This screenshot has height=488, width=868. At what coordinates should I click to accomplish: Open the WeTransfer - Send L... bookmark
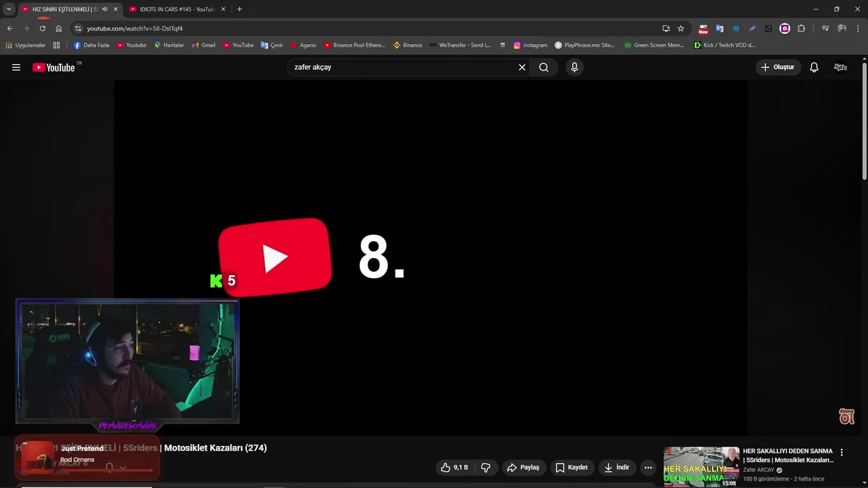(460, 45)
